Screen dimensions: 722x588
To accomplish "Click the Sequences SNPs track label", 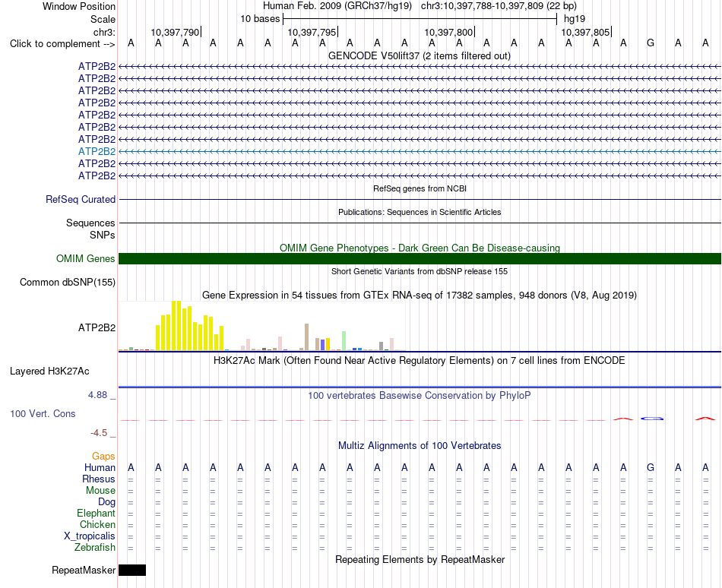I will (90, 229).
